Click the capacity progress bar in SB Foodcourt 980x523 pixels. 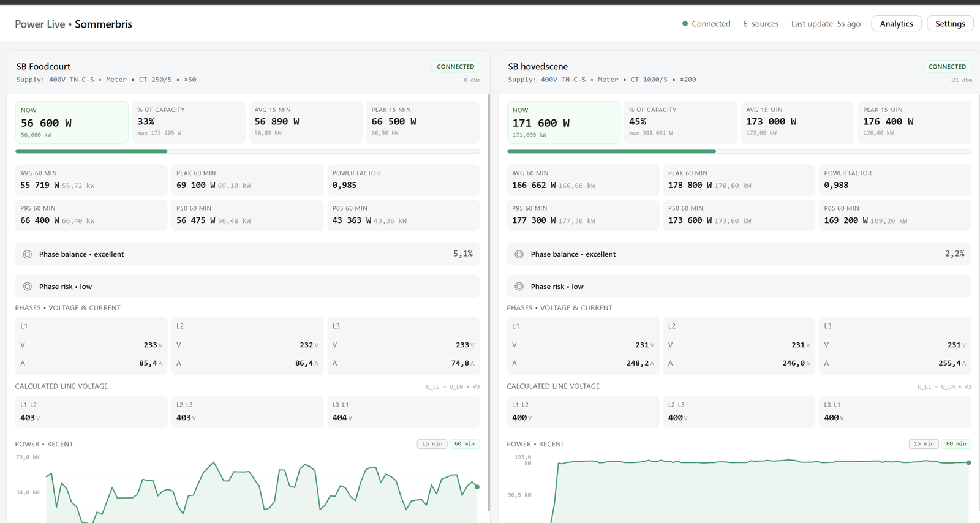pyautogui.click(x=247, y=151)
